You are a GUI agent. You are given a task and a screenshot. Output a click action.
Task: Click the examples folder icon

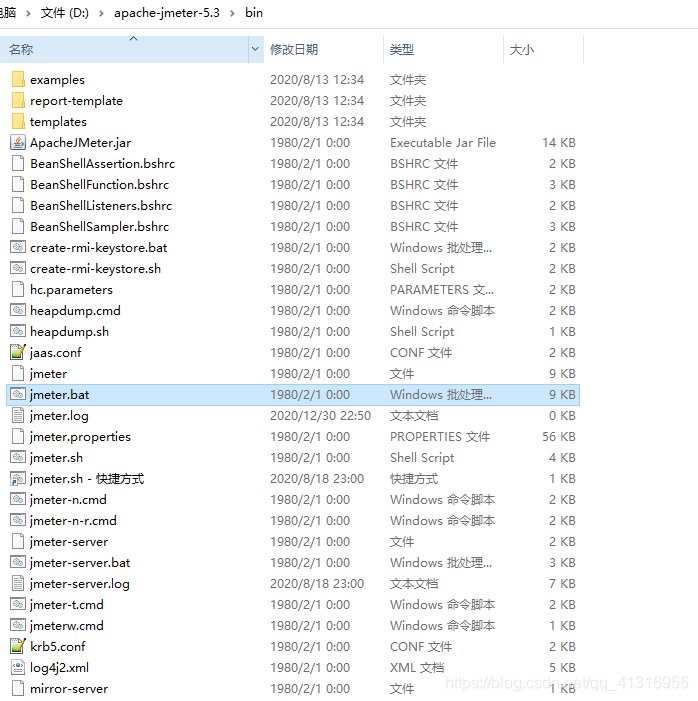18,80
